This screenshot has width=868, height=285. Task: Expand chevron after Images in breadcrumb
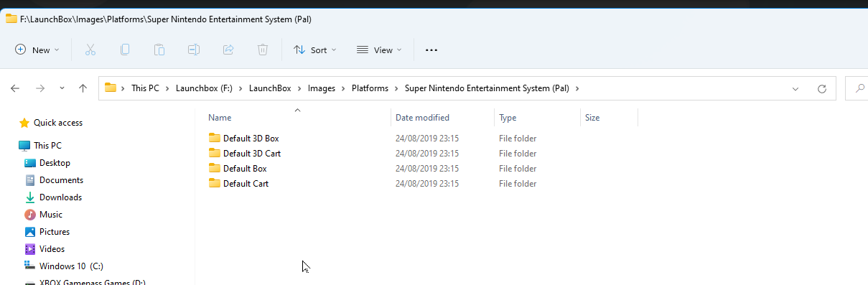tap(342, 88)
